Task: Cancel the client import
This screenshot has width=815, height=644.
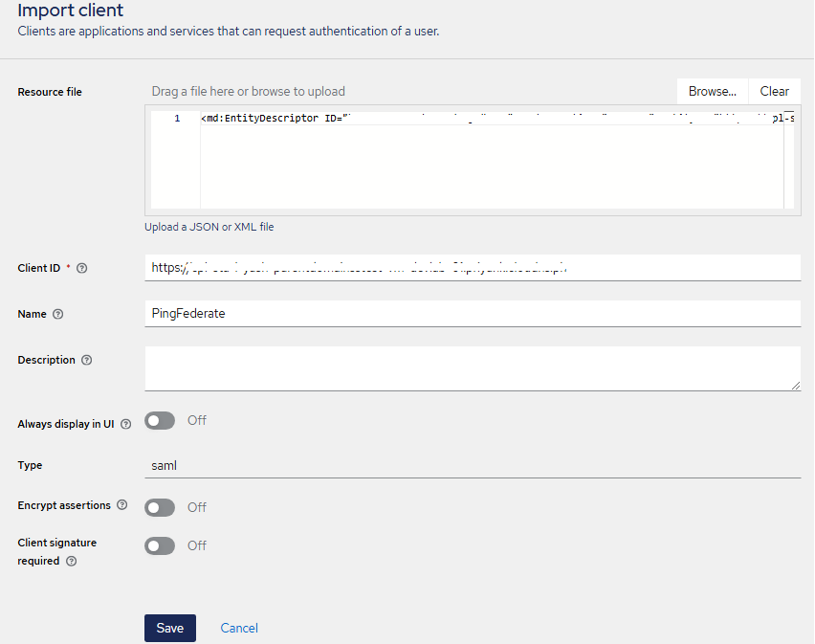Action: [x=239, y=629]
